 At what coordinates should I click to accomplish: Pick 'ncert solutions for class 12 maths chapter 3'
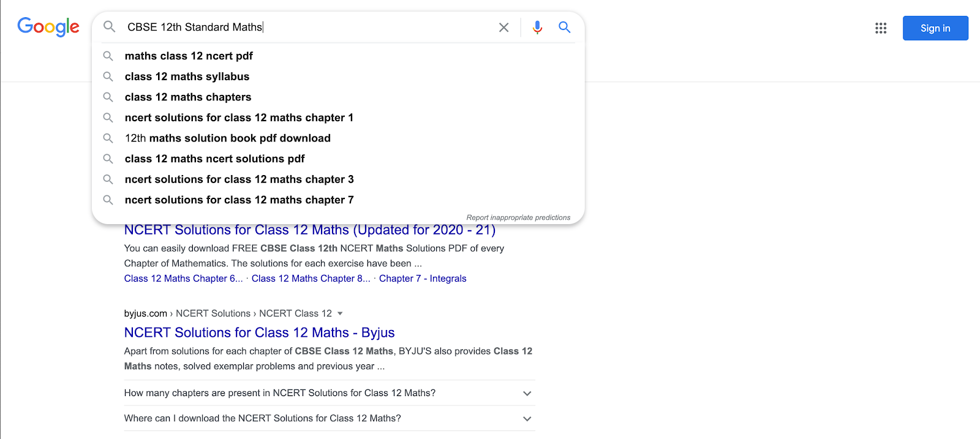click(239, 179)
